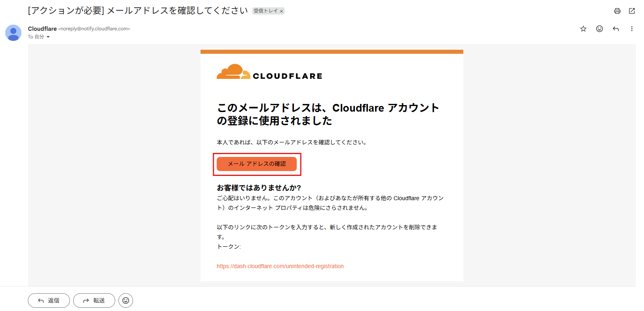
Task: Click the 返信 button below the email
Action: click(49, 300)
